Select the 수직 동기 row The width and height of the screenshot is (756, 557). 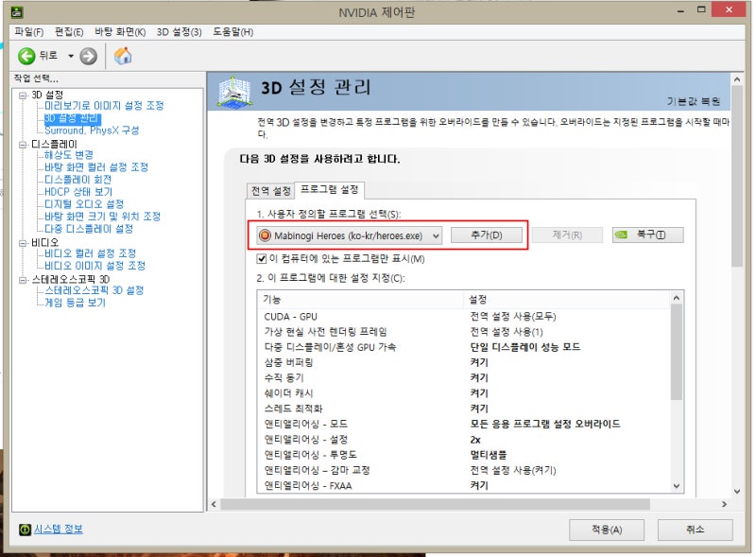pos(464,378)
